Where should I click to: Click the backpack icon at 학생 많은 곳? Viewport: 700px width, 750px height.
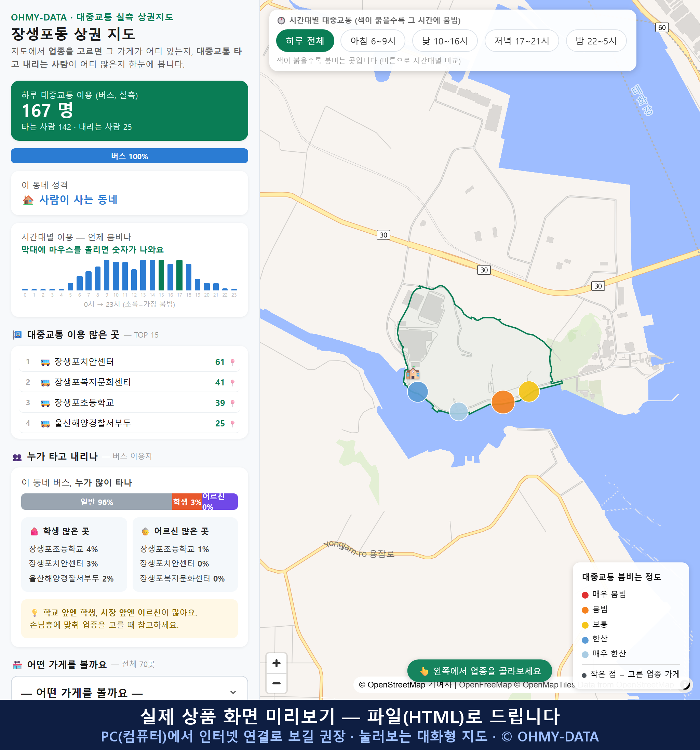pyautogui.click(x=34, y=531)
